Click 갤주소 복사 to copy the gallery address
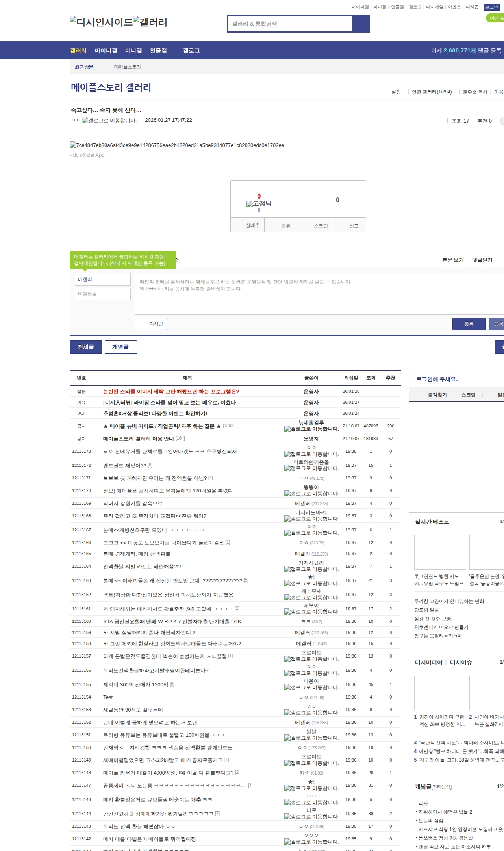The height and width of the screenshot is (851, 504). click(475, 92)
